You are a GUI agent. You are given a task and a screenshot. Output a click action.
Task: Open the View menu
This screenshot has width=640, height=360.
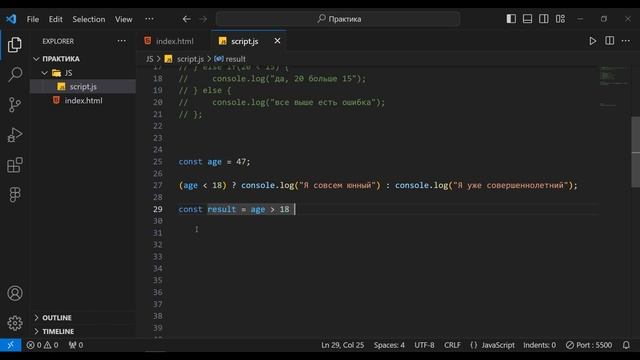pyautogui.click(x=123, y=19)
